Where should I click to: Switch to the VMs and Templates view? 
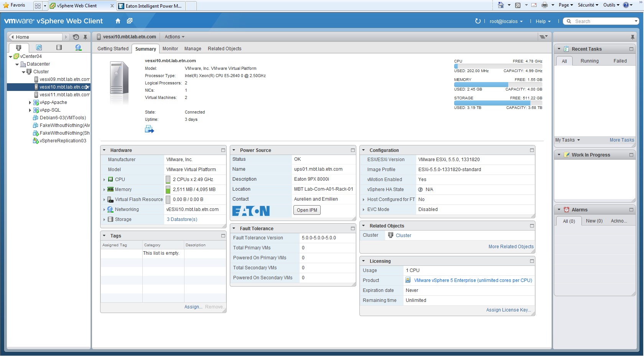coord(39,48)
